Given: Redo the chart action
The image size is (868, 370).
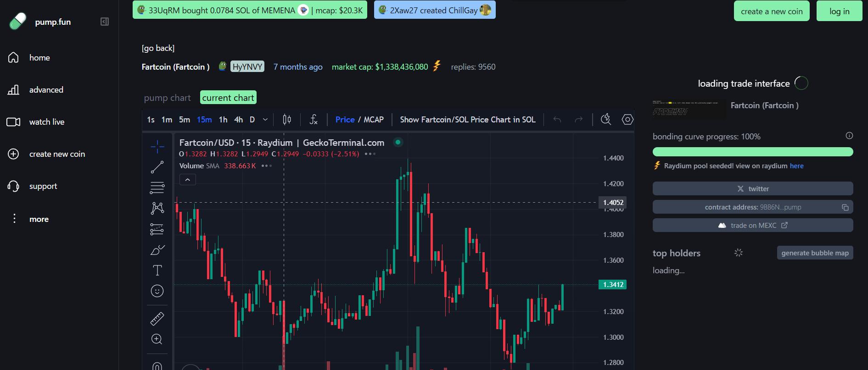Looking at the screenshot, I should point(579,120).
